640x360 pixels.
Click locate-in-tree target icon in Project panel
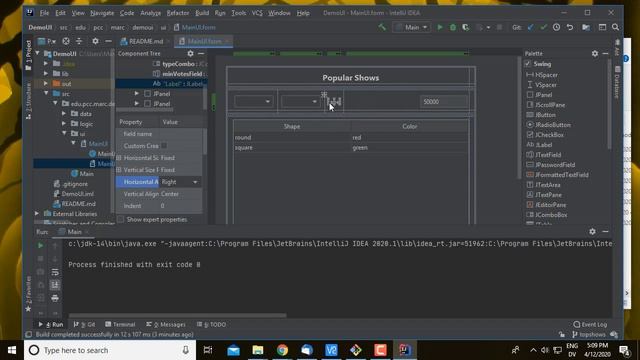[66, 41]
